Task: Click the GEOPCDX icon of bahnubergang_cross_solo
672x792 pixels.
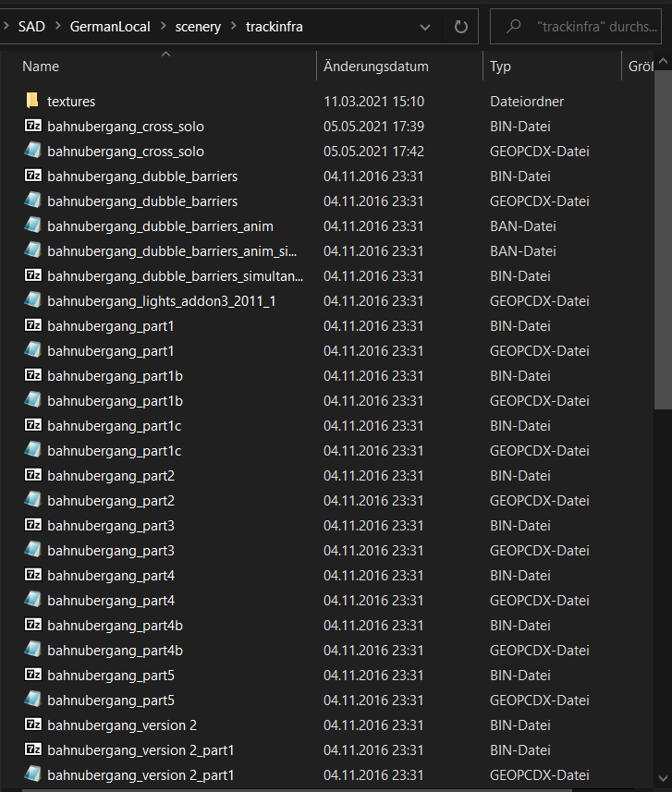Action: pos(33,151)
